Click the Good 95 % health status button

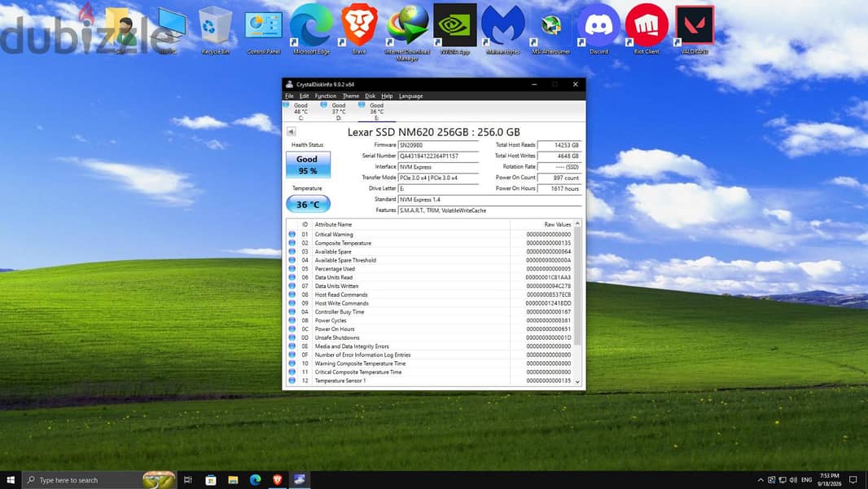[x=309, y=165]
